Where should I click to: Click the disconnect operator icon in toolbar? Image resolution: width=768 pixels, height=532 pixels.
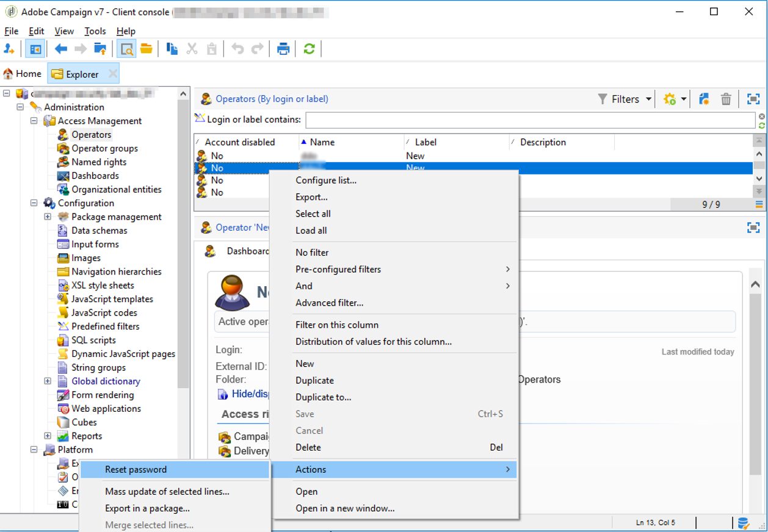click(9, 49)
